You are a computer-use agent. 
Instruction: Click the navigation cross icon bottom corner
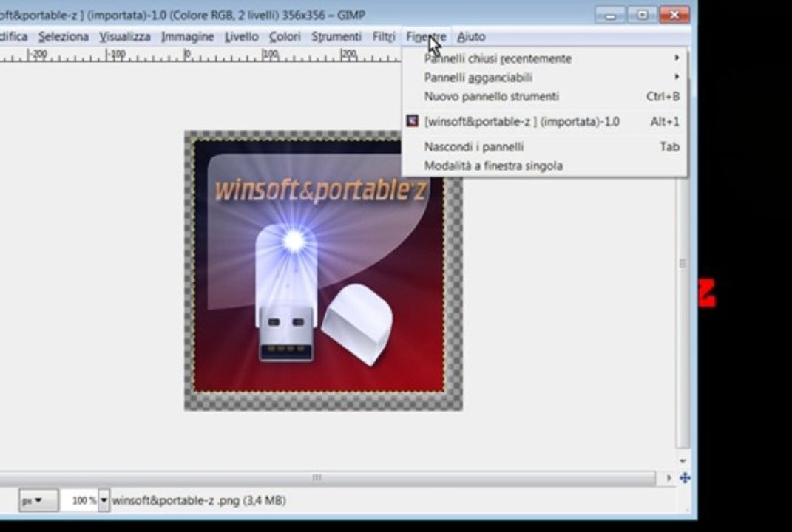point(685,477)
